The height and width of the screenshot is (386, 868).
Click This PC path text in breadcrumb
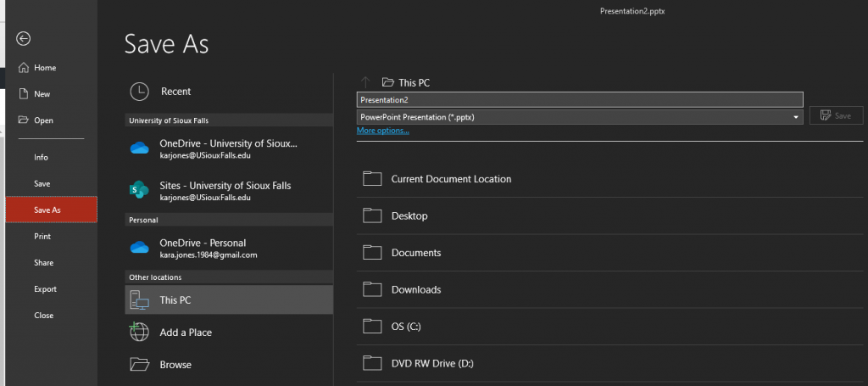(x=414, y=82)
